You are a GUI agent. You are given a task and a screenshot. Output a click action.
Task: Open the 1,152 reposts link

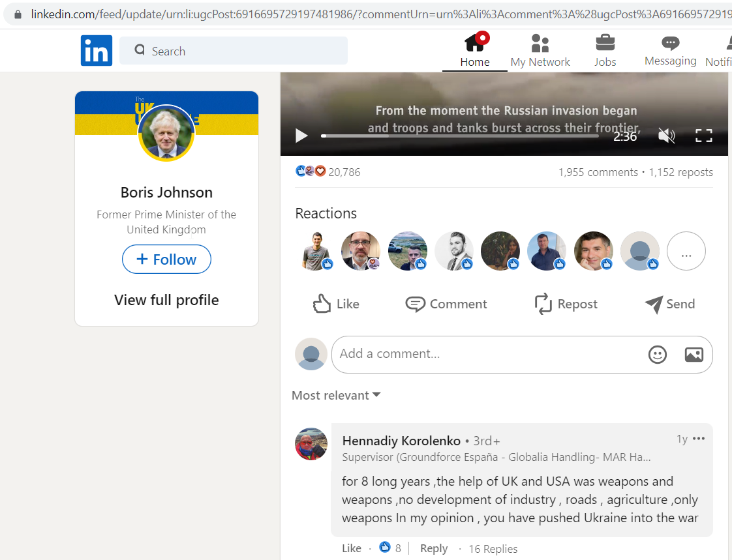pyautogui.click(x=680, y=172)
